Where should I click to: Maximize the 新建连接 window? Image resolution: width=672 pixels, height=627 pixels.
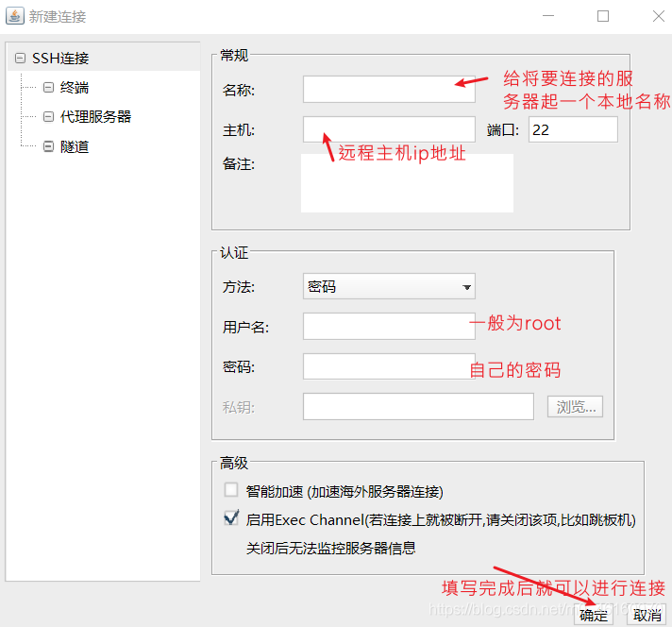[603, 16]
